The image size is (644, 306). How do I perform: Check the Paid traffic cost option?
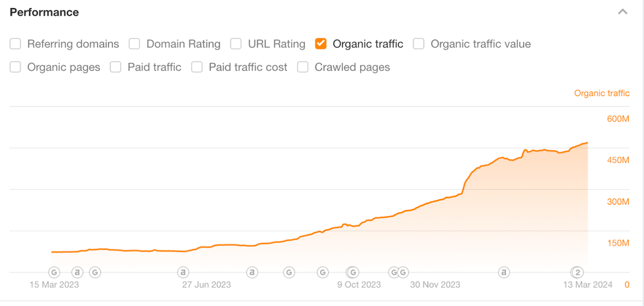point(197,67)
